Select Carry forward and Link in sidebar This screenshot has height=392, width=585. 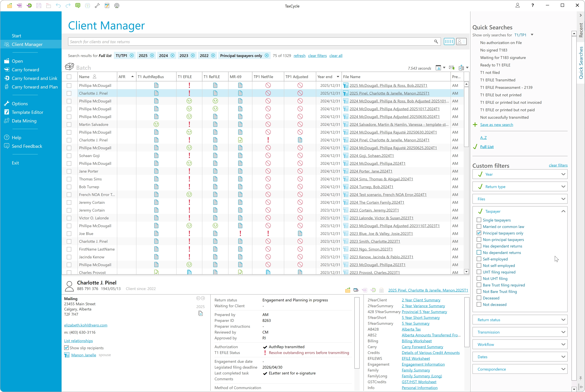[34, 78]
